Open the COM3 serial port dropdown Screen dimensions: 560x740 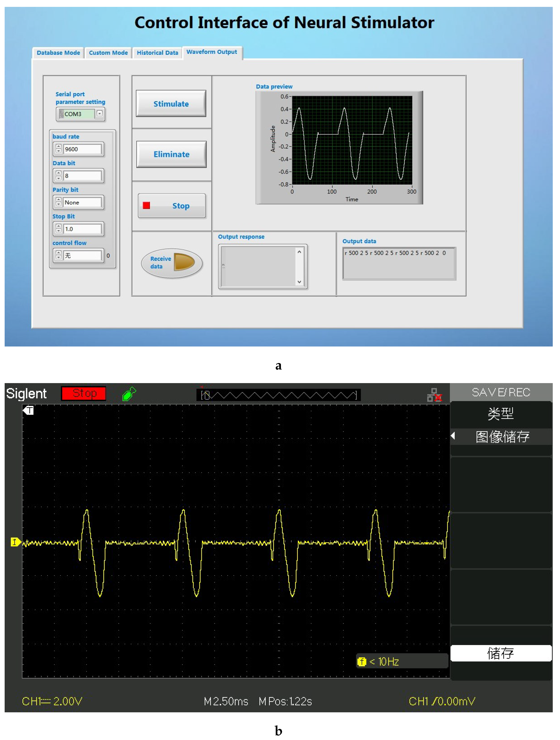point(99,114)
